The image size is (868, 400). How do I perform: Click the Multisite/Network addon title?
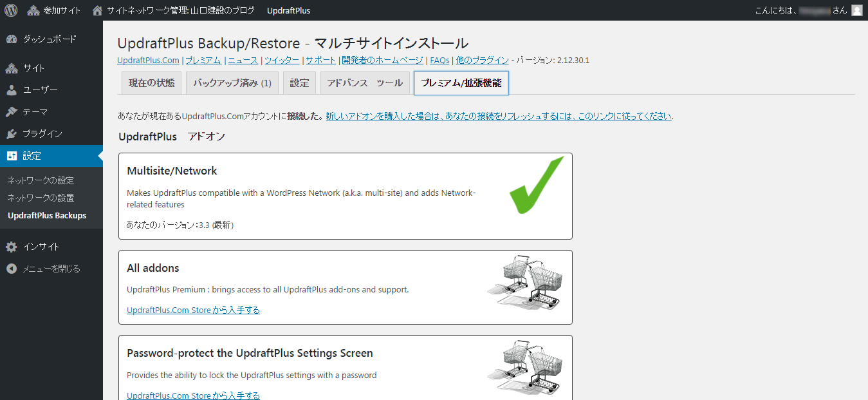click(172, 171)
